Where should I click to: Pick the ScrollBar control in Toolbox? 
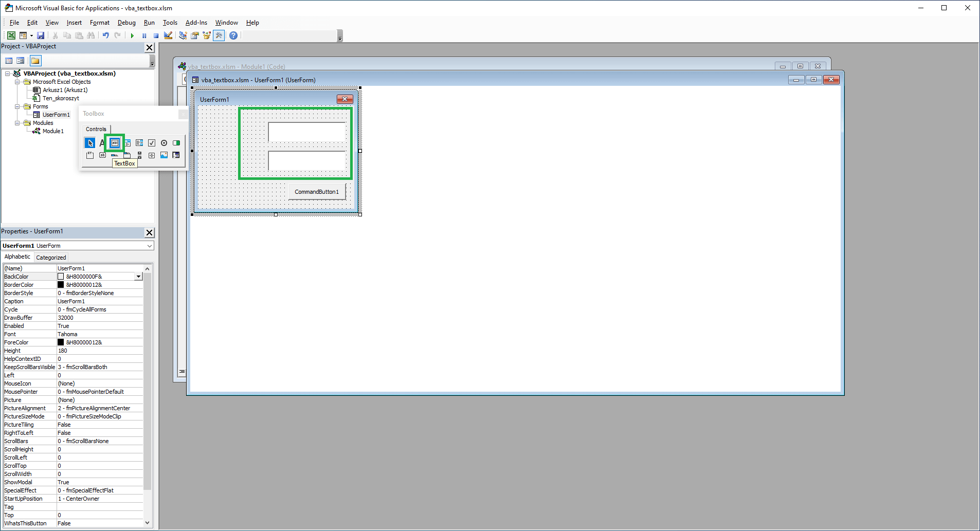[x=139, y=155]
